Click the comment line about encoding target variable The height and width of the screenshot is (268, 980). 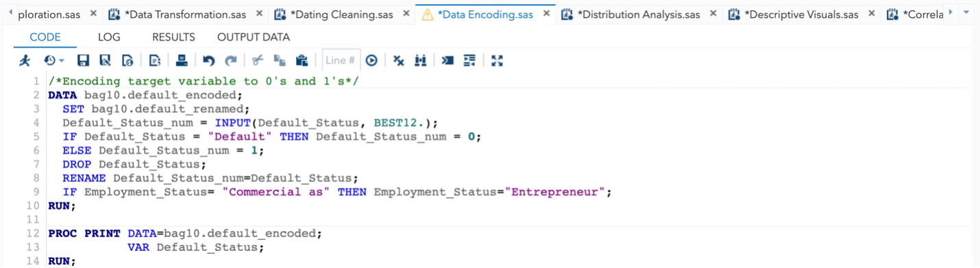(x=204, y=82)
